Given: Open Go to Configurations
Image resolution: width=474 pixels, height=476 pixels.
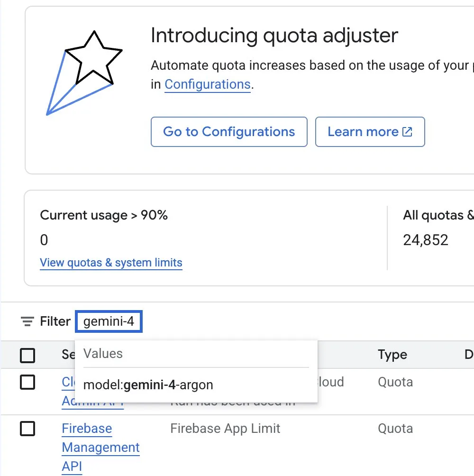Looking at the screenshot, I should click(229, 132).
